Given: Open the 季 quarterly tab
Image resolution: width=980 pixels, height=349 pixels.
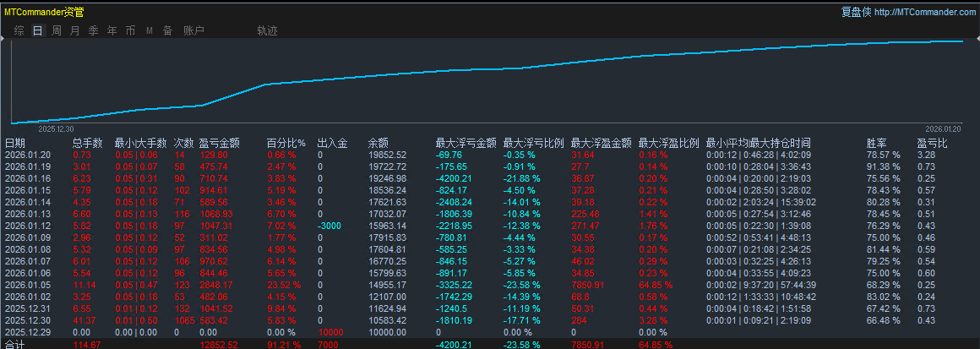Looking at the screenshot, I should coord(94,30).
